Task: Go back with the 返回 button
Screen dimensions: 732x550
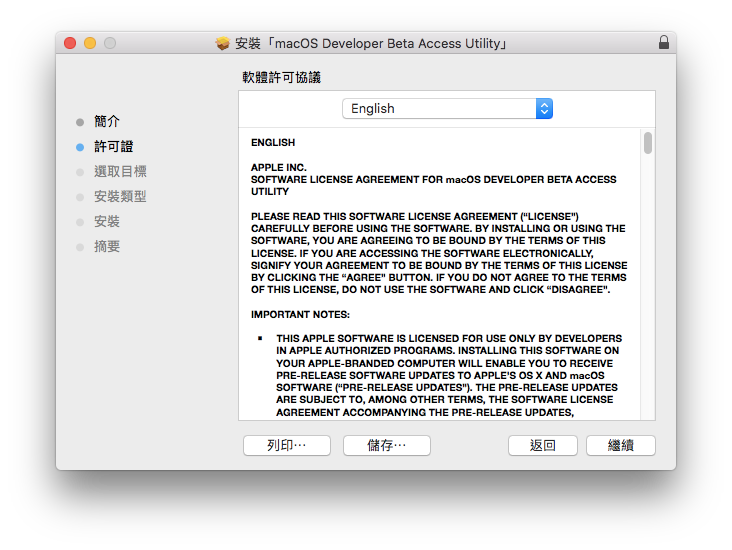Action: point(542,445)
